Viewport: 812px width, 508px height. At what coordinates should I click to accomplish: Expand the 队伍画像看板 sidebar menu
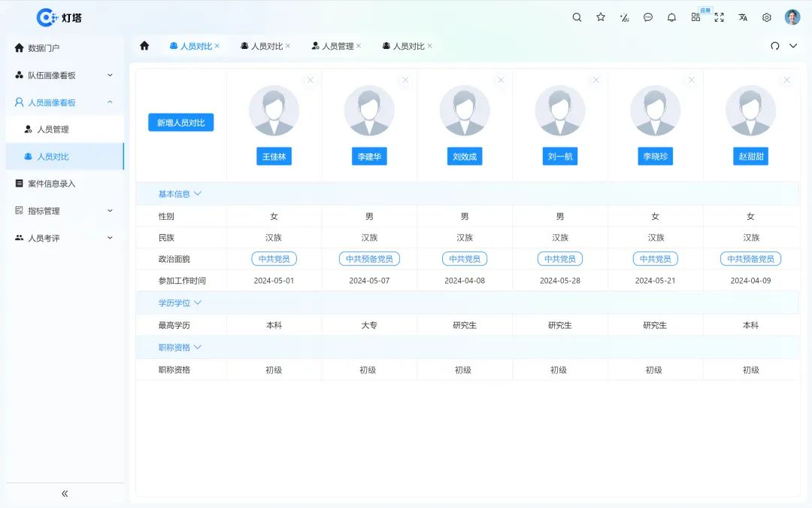(x=64, y=75)
